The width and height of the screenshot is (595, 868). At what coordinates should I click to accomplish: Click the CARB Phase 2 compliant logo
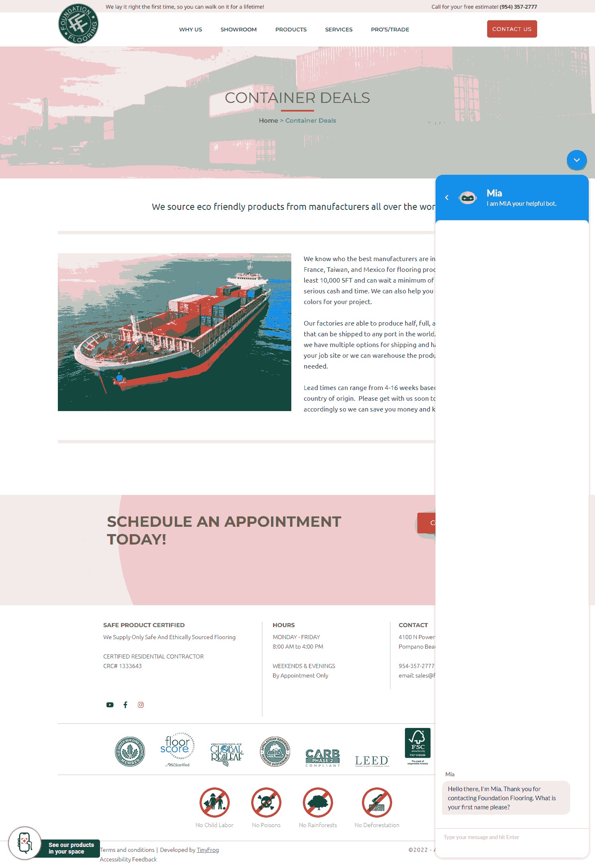pos(323,758)
